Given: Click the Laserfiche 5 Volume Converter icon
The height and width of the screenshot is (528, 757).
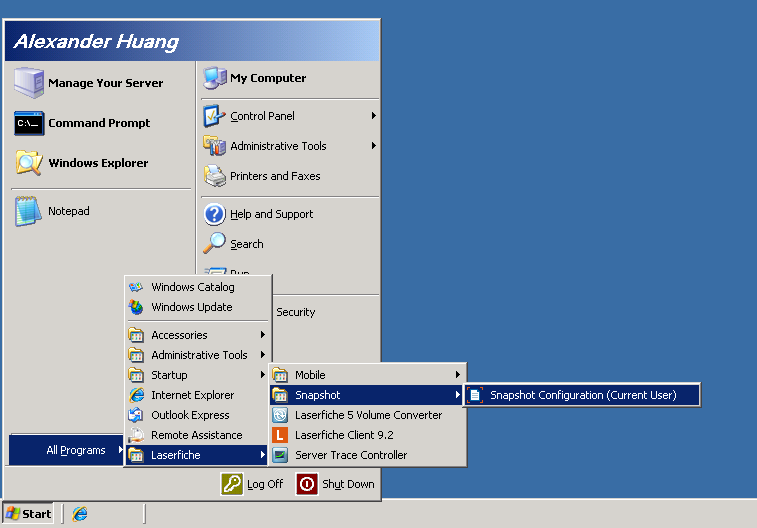Looking at the screenshot, I should click(280, 415).
